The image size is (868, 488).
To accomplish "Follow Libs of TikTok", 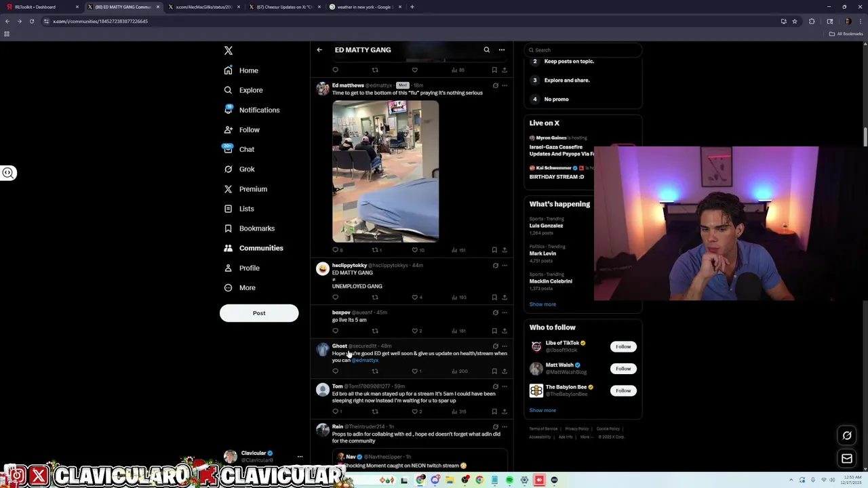I will [x=623, y=347].
